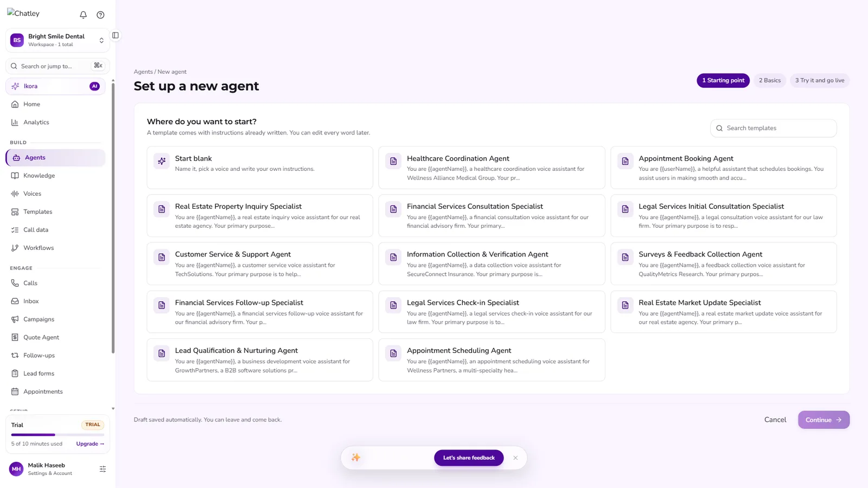Select Healthcare Coordination Agent template
868x488 pixels.
point(492,168)
